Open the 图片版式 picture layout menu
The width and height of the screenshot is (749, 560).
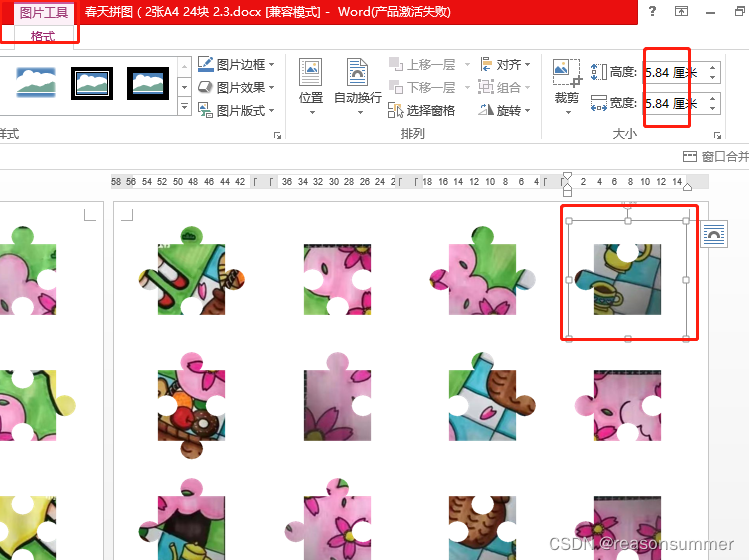click(x=236, y=110)
